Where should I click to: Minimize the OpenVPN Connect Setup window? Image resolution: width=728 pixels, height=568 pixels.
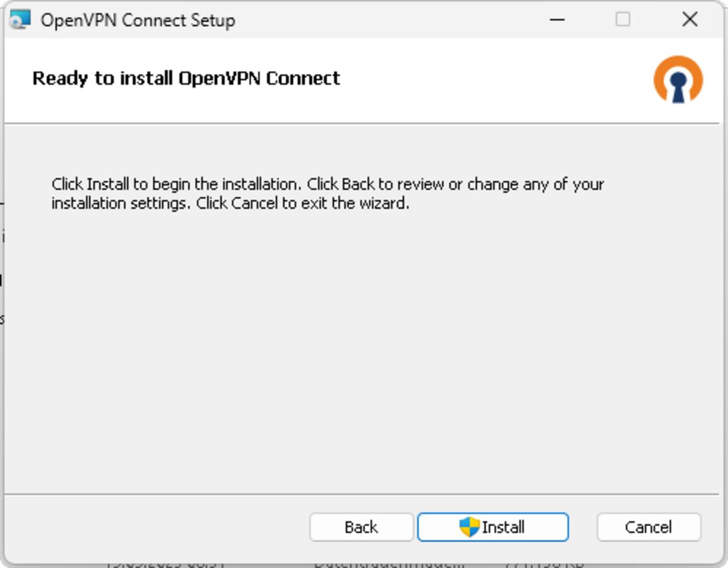[557, 20]
